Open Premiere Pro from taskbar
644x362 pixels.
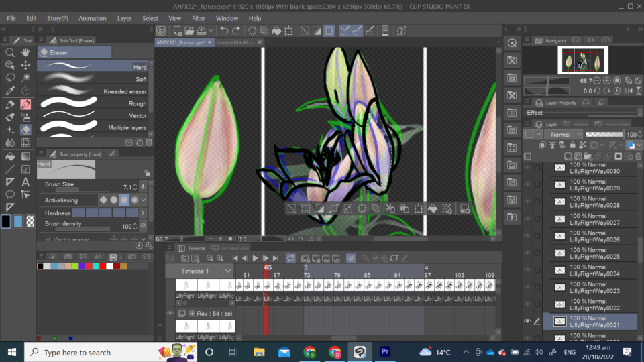[x=385, y=352]
